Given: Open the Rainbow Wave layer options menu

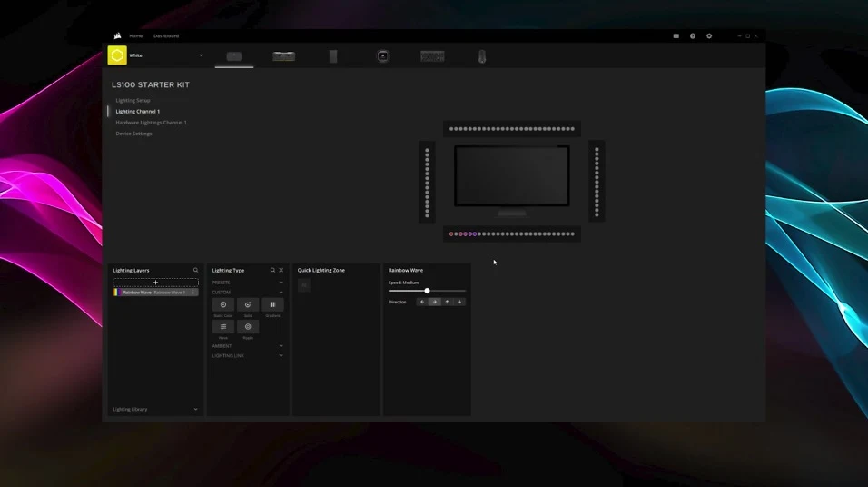Looking at the screenshot, I should pyautogui.click(x=193, y=293).
